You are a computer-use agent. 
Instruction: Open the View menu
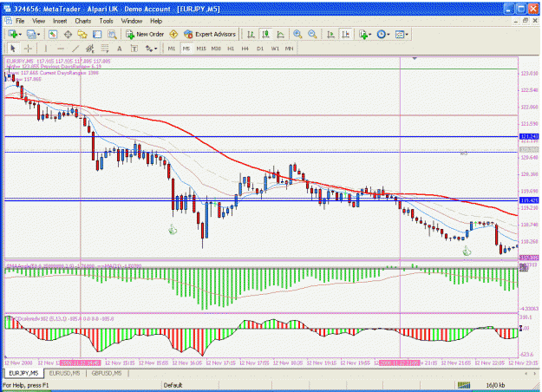38,21
